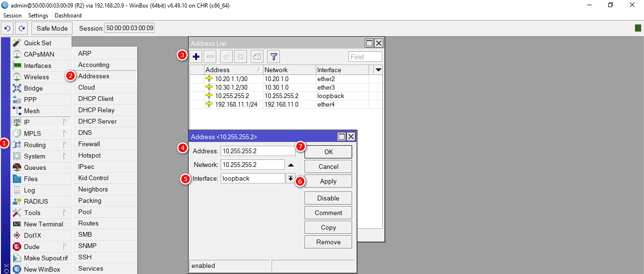The image size is (644, 274).
Task: Collapse the Network field using up arrow
Action: 291,165
